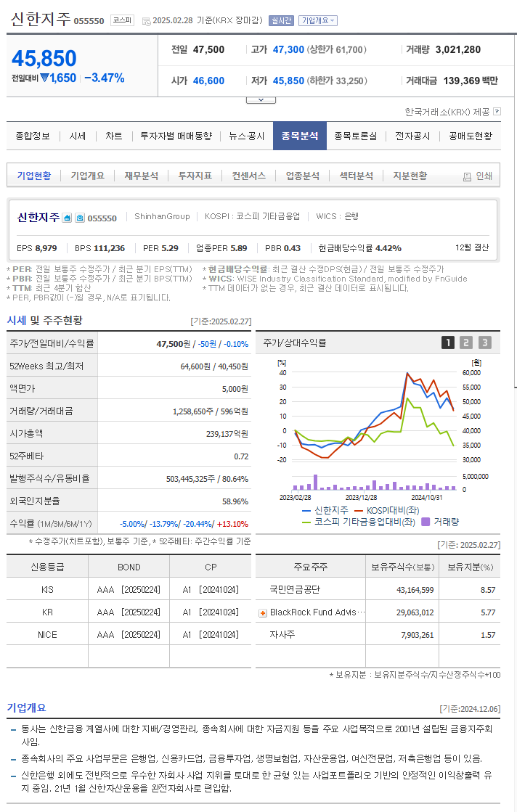The height and width of the screenshot is (812, 517).
Task: Select the 기업개요 sub-tab
Action: click(x=88, y=176)
